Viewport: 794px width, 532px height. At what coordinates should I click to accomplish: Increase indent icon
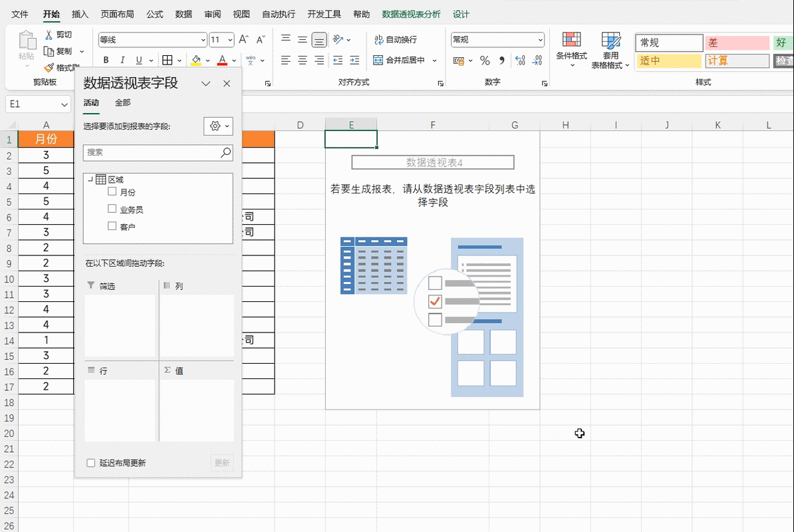click(354, 61)
